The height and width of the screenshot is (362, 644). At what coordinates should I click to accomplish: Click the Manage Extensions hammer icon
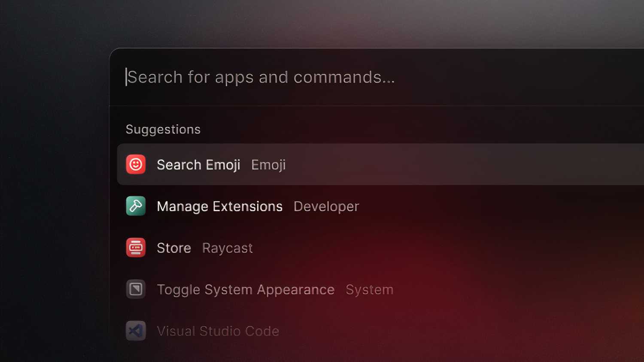click(x=135, y=206)
